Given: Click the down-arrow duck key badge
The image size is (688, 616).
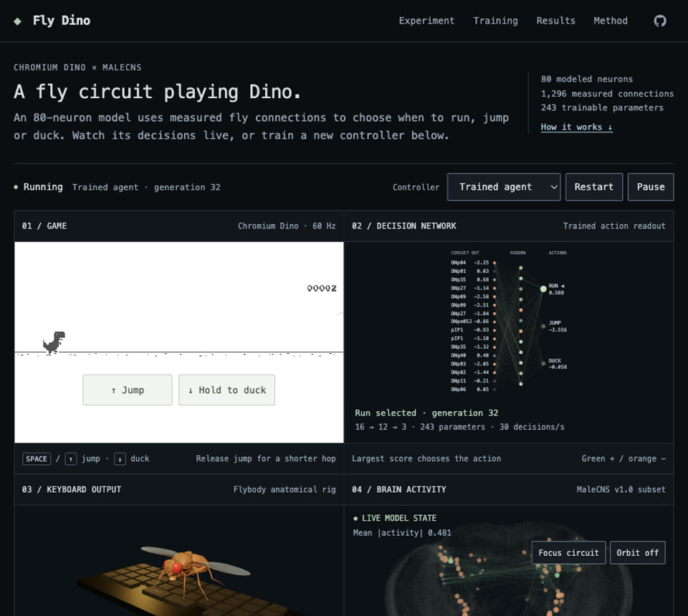Looking at the screenshot, I should (120, 459).
